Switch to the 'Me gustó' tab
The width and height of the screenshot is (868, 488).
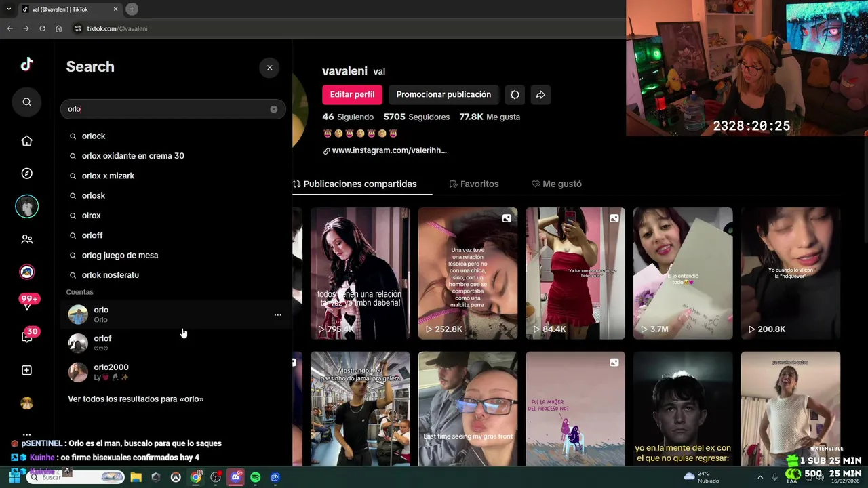(x=557, y=184)
